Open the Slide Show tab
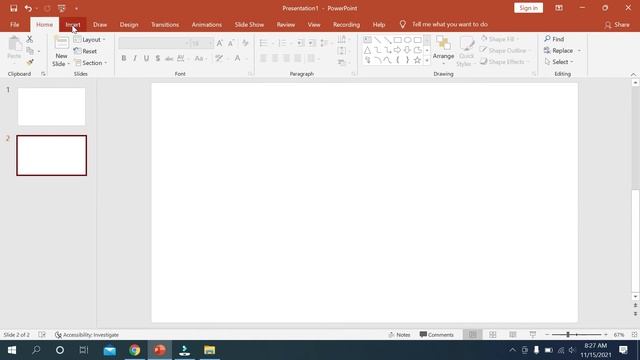Image resolution: width=640 pixels, height=360 pixels. coord(249,24)
